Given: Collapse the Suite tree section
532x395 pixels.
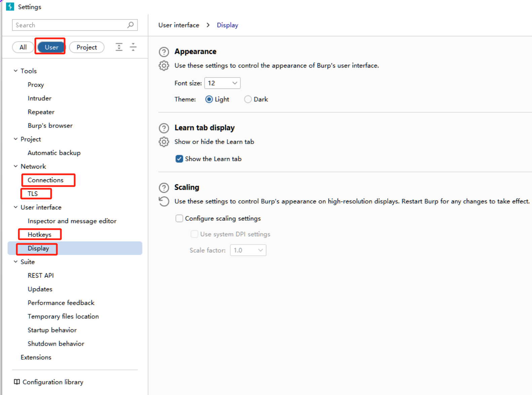Looking at the screenshot, I should (15, 262).
